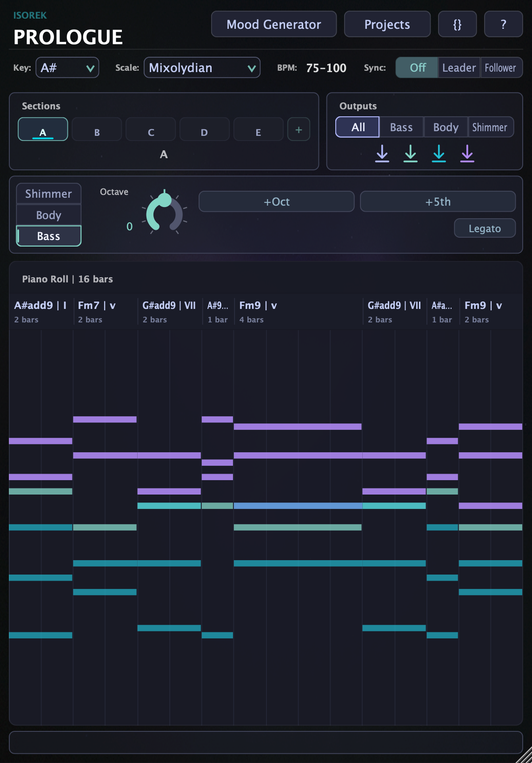Viewport: 532px width, 763px height.
Task: Select the Shimmer layer tab
Action: pos(49,194)
